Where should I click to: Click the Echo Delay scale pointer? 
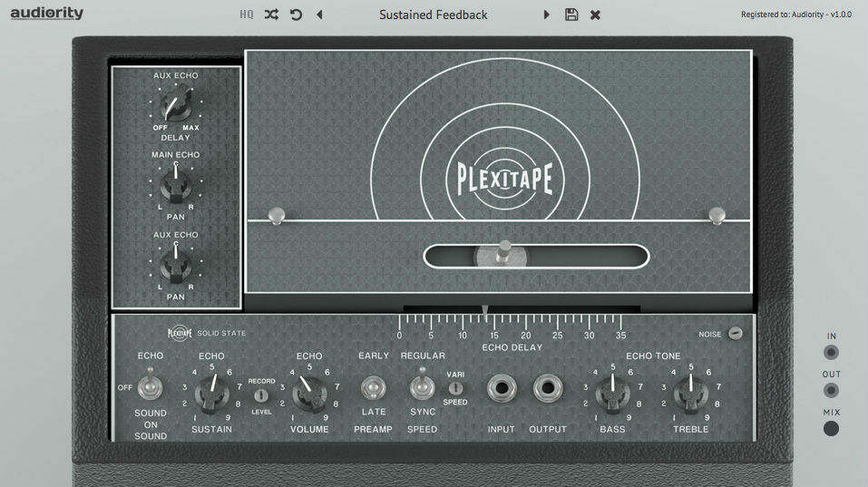click(x=485, y=313)
